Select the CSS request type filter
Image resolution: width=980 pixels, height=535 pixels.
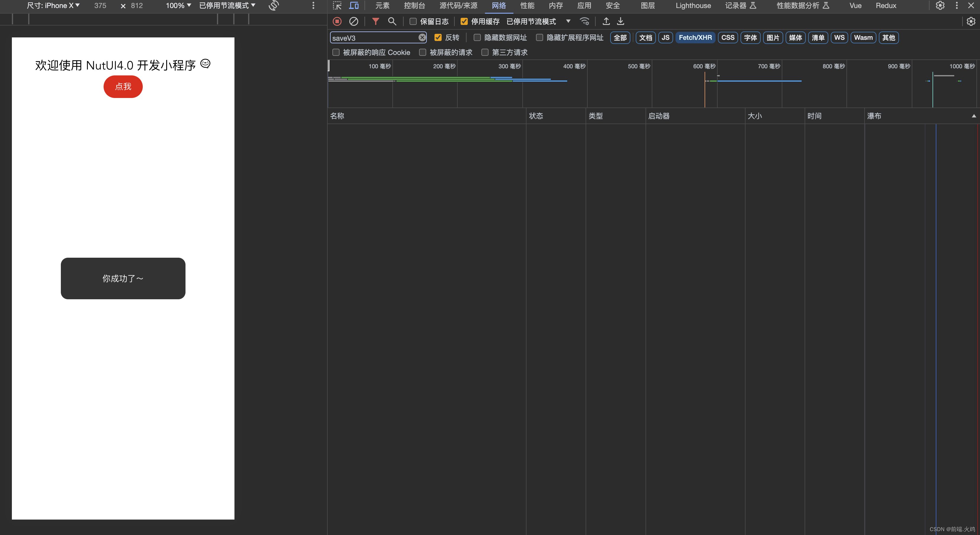click(x=727, y=38)
